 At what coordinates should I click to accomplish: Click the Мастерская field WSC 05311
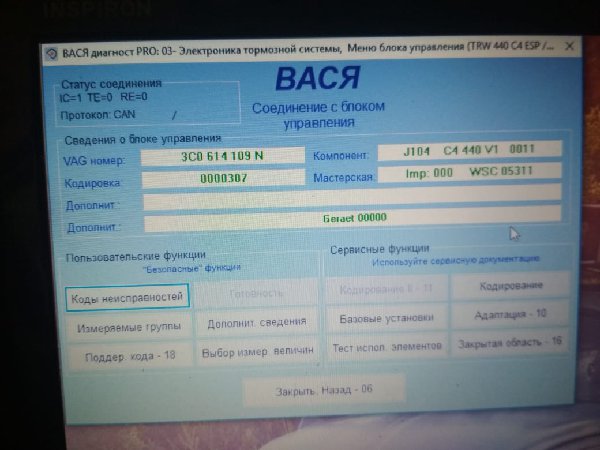(470, 172)
